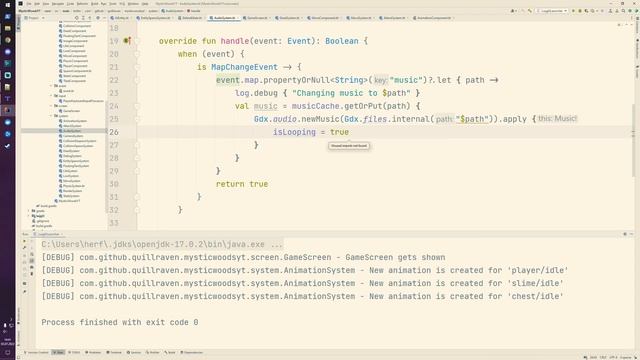Expand the gradle folder in project tree
The image size is (640, 360).
point(29,211)
